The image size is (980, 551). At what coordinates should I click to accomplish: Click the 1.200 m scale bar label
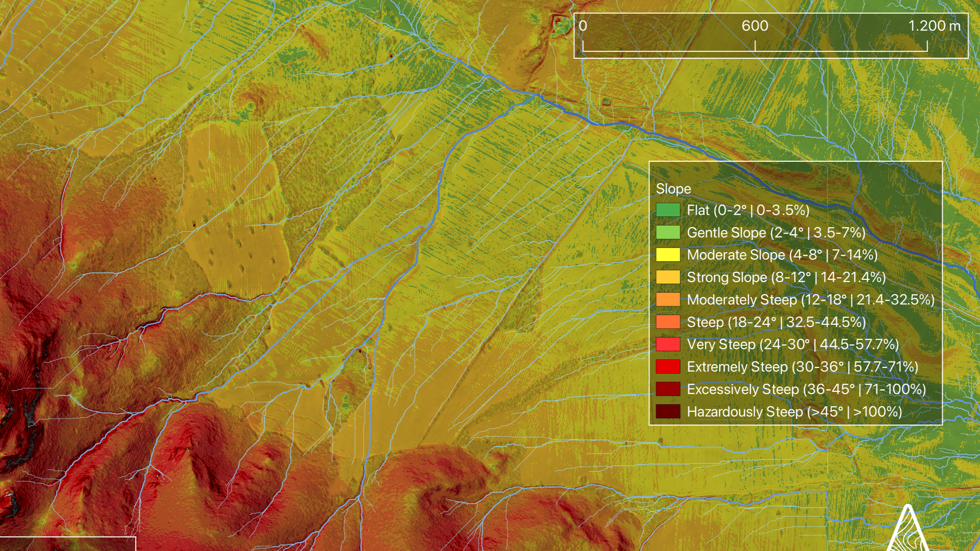[934, 26]
